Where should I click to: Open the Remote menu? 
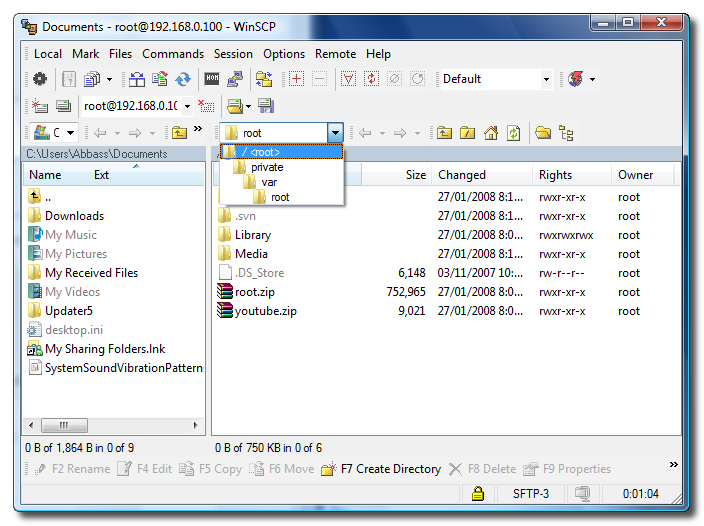click(x=335, y=54)
